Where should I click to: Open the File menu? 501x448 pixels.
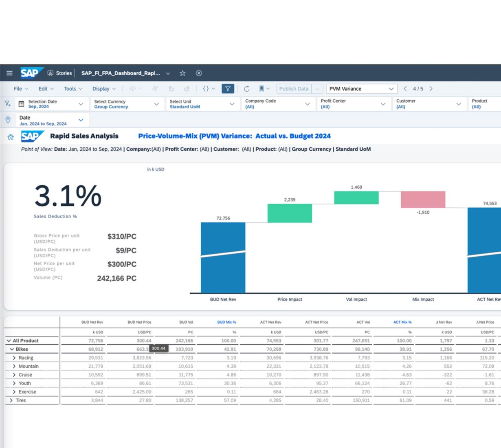(x=21, y=89)
